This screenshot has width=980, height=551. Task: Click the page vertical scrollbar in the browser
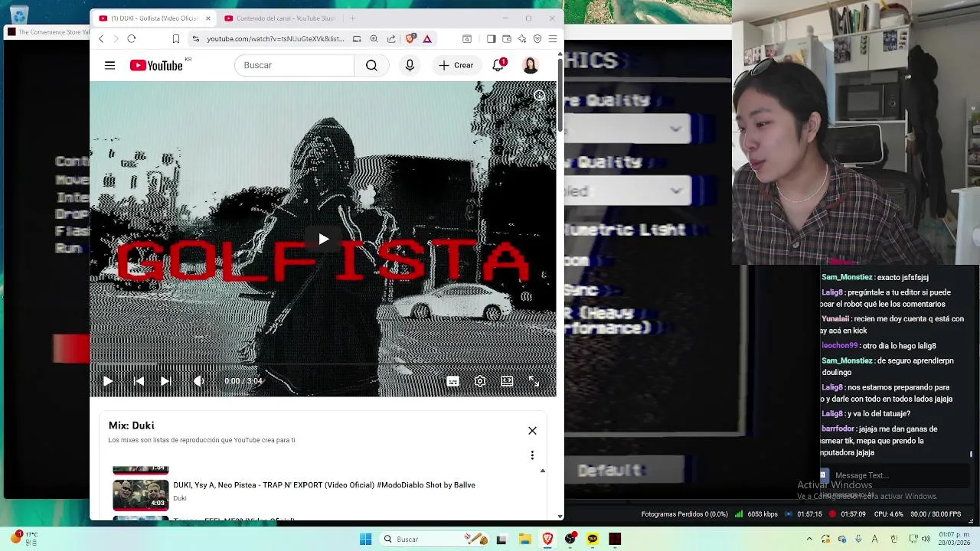(x=560, y=93)
